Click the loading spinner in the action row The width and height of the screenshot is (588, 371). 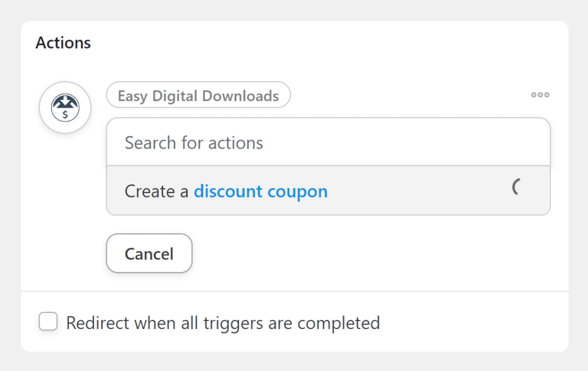516,187
